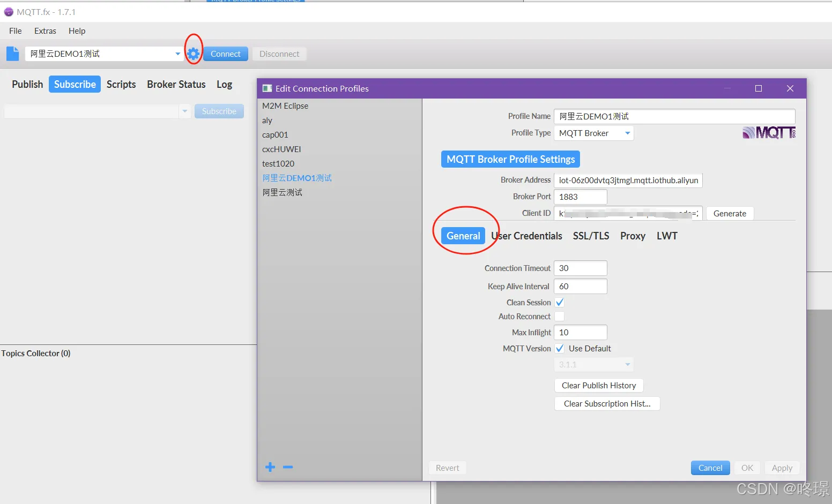
Task: Click the Disconnect button
Action: pyautogui.click(x=279, y=54)
